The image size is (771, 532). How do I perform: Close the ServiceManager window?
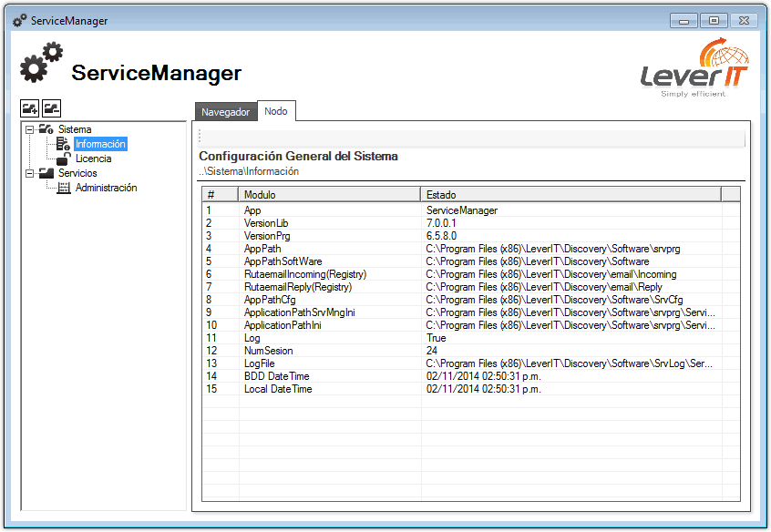(744, 21)
